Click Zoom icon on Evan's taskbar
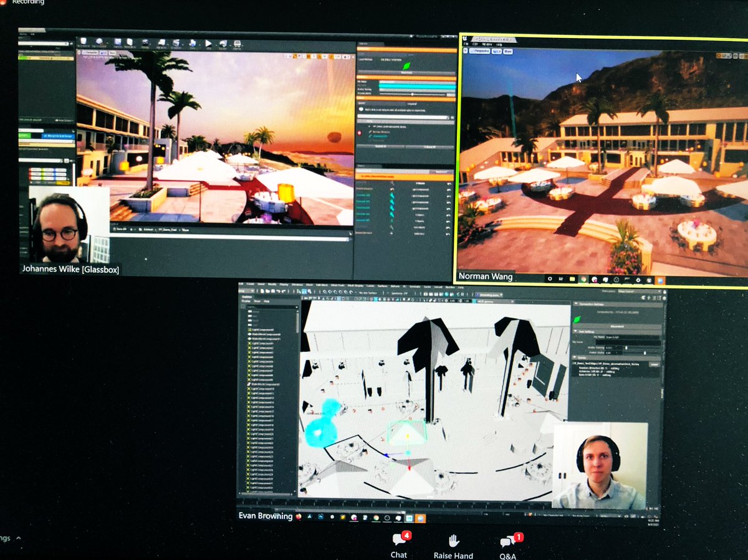 tap(420, 518)
